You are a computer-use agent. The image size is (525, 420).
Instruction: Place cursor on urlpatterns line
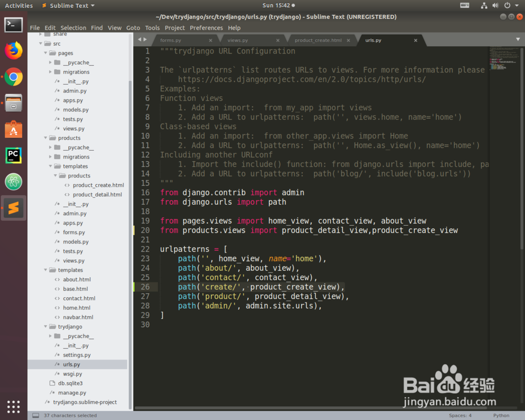point(194,249)
